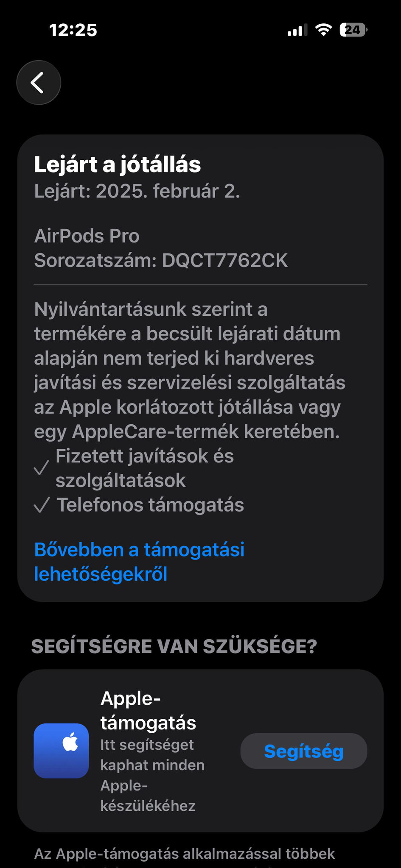Tap the Segítség button

pos(304,751)
